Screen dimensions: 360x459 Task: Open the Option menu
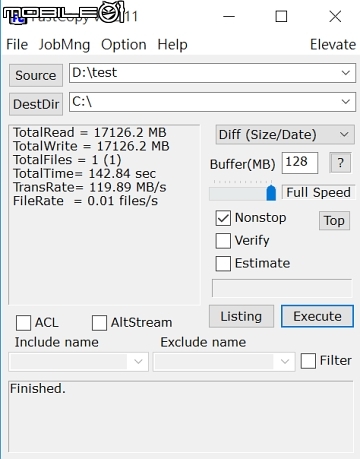pyautogui.click(x=124, y=45)
